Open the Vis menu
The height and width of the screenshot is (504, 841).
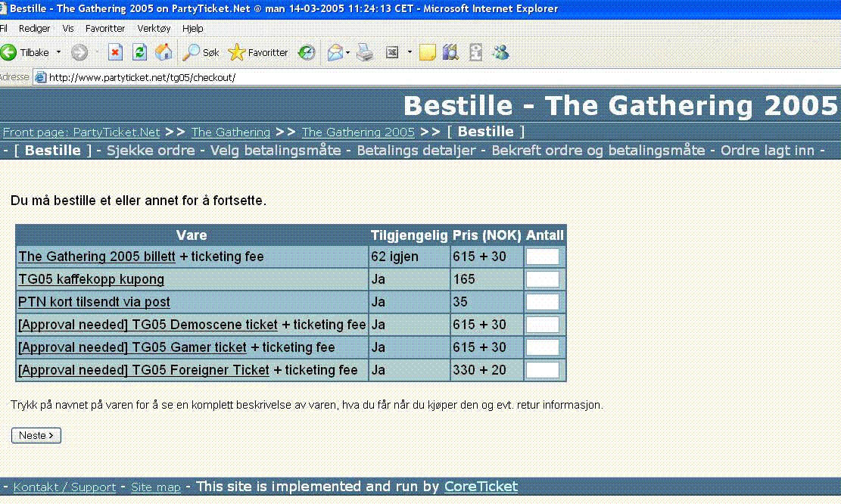[x=67, y=29]
